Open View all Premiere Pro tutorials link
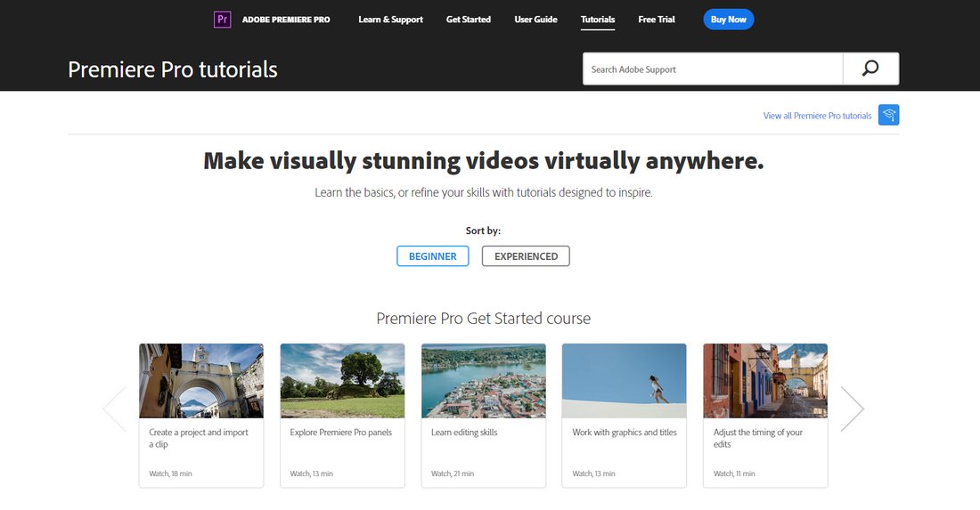980x510 pixels. (817, 116)
